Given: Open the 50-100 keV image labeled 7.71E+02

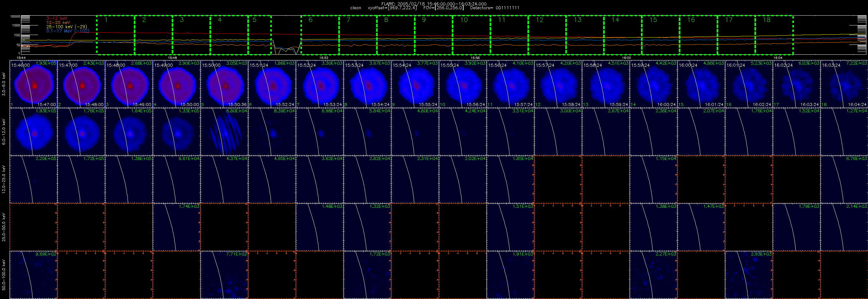Looking at the screenshot, I should click(224, 275).
